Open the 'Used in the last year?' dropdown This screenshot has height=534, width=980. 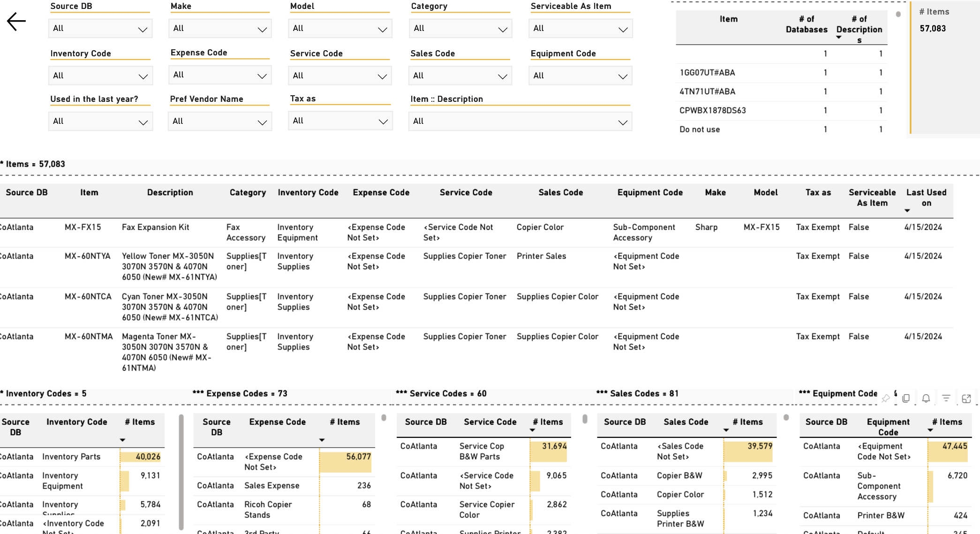pyautogui.click(x=100, y=122)
